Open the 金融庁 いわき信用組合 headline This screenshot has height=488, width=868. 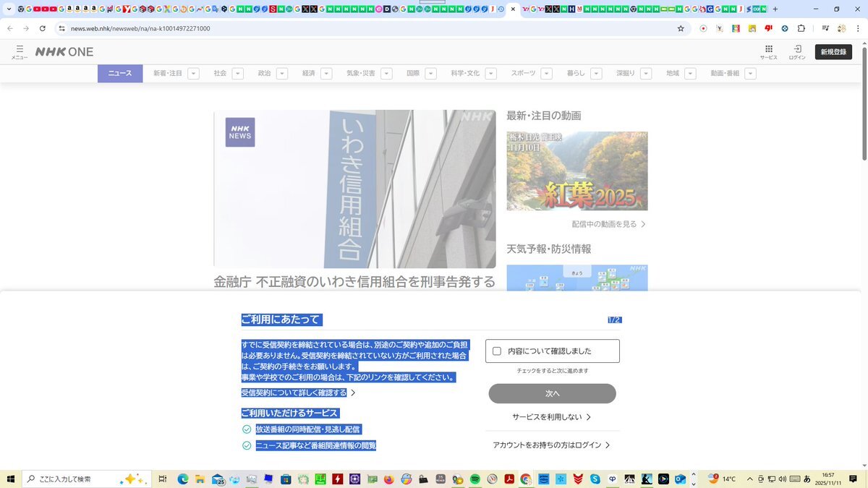pyautogui.click(x=354, y=281)
